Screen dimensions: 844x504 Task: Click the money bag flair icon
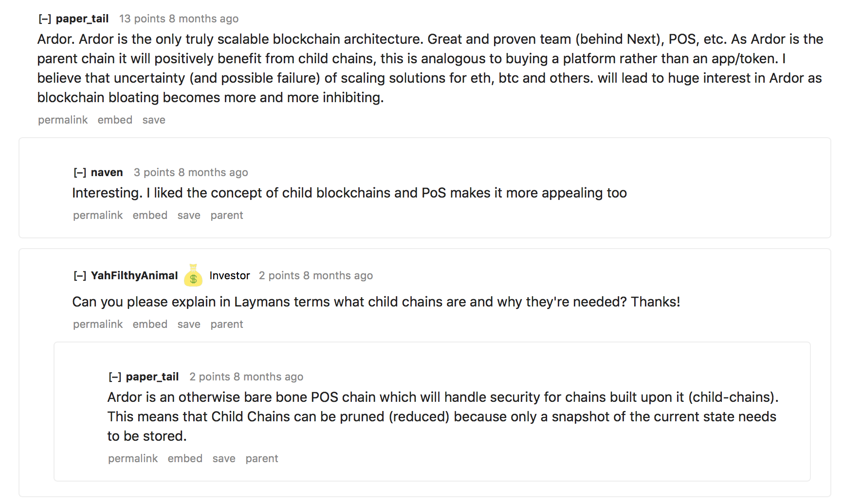193,275
